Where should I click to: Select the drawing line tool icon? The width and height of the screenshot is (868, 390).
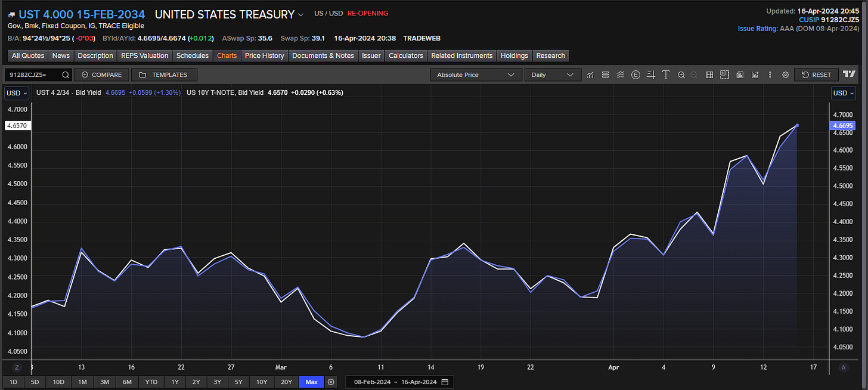click(651, 75)
